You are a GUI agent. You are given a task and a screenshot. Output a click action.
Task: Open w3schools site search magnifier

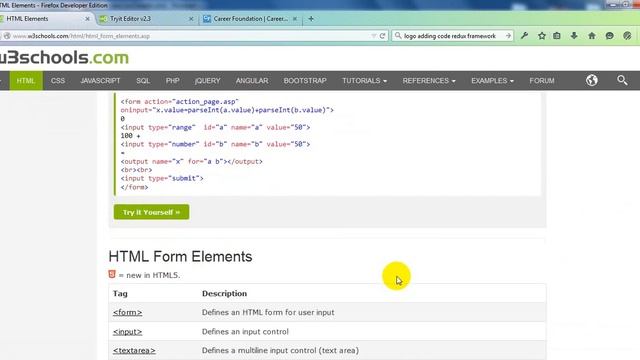tap(622, 80)
